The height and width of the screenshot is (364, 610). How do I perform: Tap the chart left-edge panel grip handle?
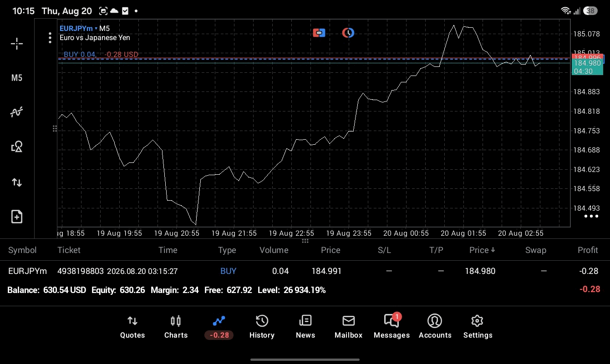55,129
